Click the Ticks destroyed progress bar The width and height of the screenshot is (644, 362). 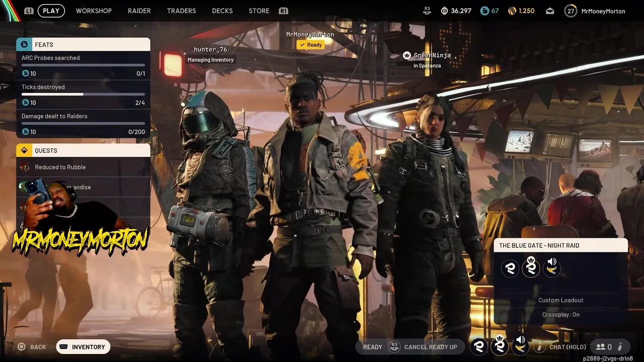(x=83, y=95)
